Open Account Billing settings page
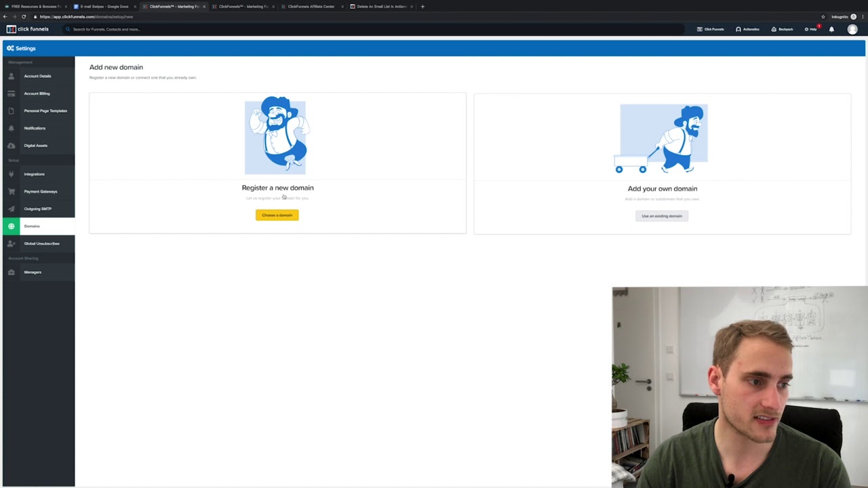Viewport: 868px width, 488px height. tap(39, 94)
